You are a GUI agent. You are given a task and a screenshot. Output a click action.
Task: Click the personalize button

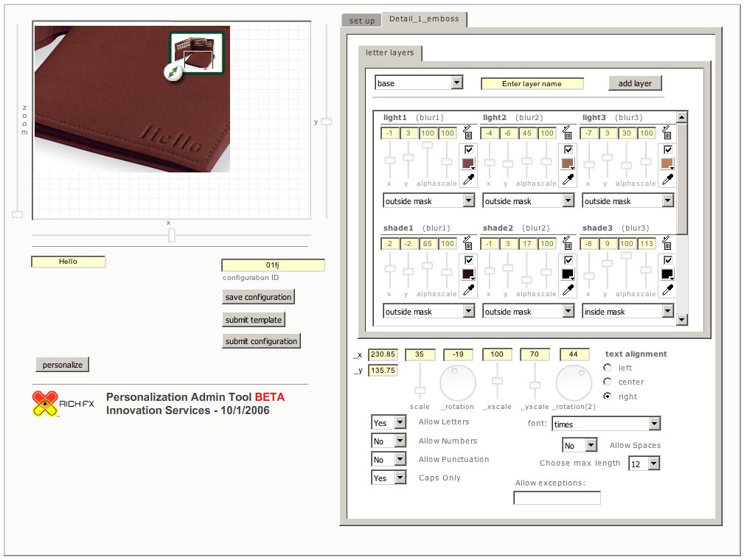62,365
